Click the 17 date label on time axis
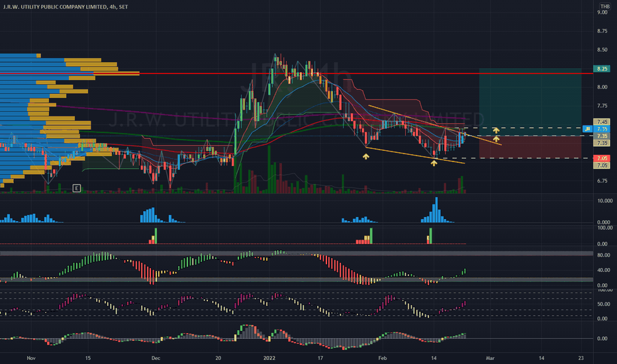The height and width of the screenshot is (364, 617). point(320,358)
